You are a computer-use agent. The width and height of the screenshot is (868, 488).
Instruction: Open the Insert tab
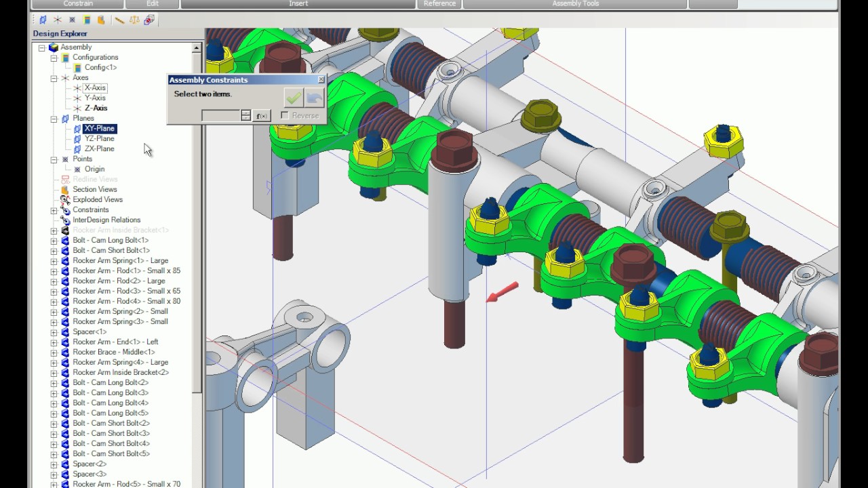pyautogui.click(x=298, y=4)
